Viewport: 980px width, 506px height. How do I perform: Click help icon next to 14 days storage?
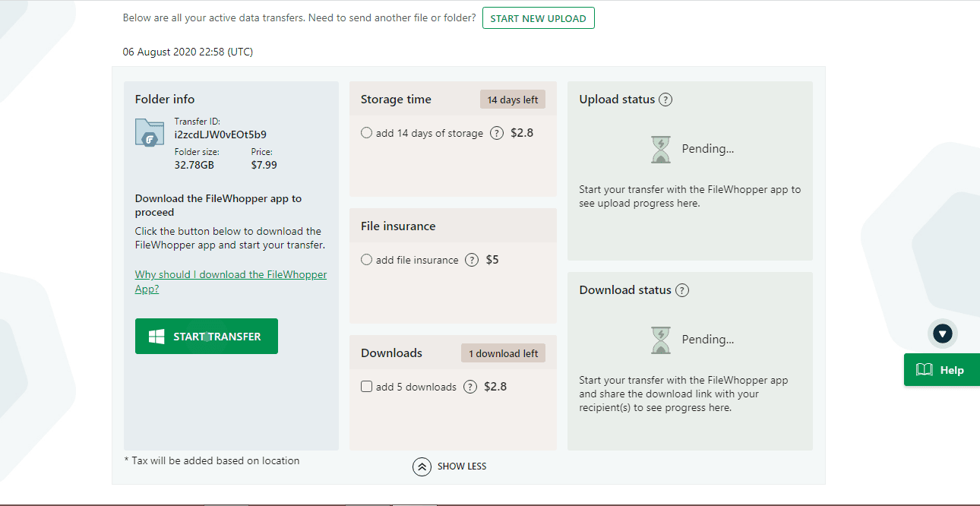[x=497, y=133]
